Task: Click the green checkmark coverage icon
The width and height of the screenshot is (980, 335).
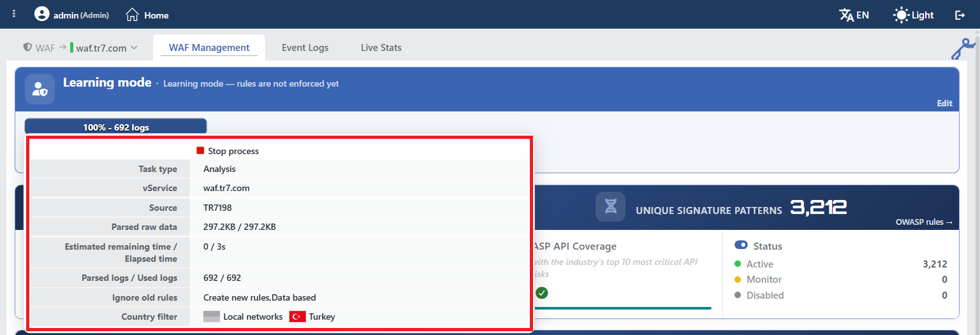Action: [542, 293]
